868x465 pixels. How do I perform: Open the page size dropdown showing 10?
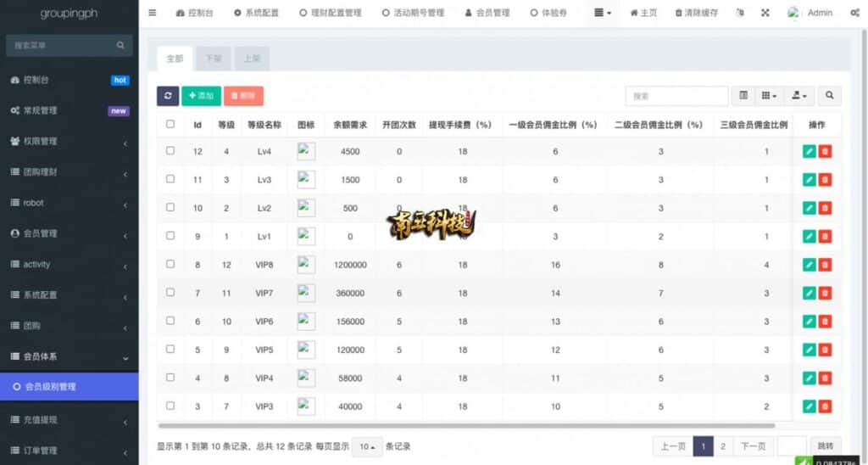pos(367,446)
